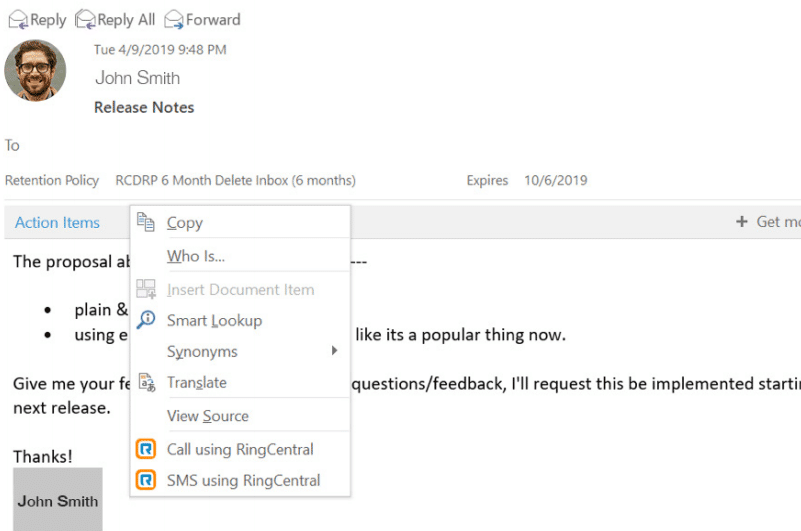
Task: Click the Forward envelope icon
Action: 174,20
